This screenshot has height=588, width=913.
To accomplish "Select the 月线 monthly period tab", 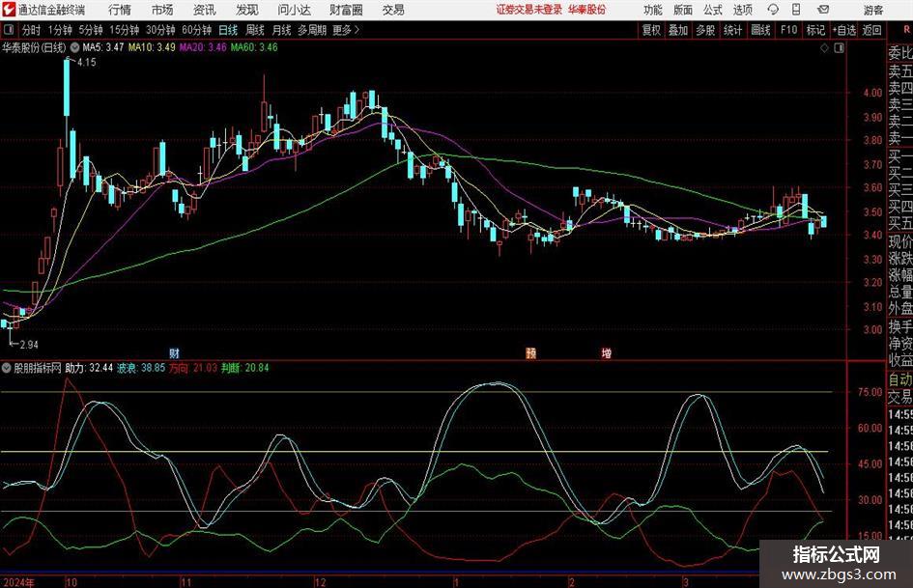I will (x=281, y=30).
